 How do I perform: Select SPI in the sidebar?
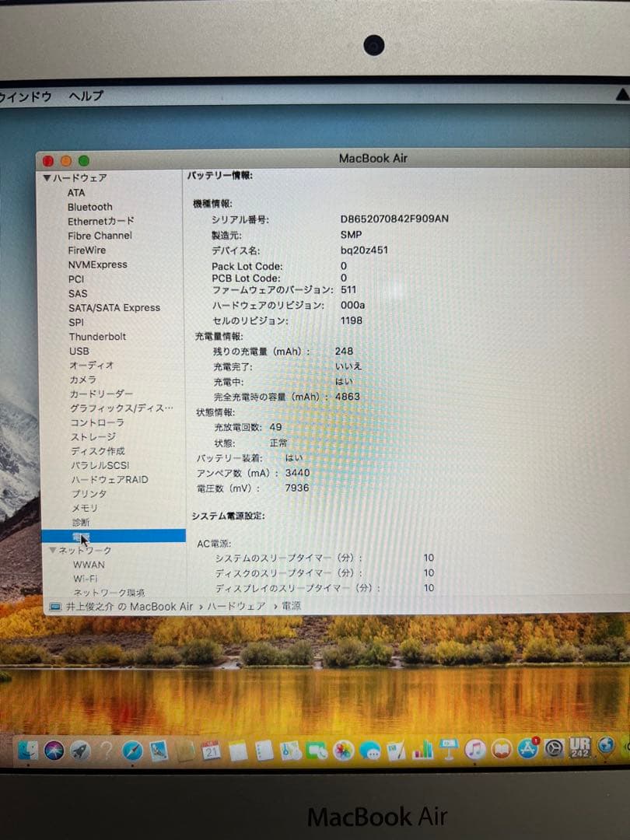[76, 323]
